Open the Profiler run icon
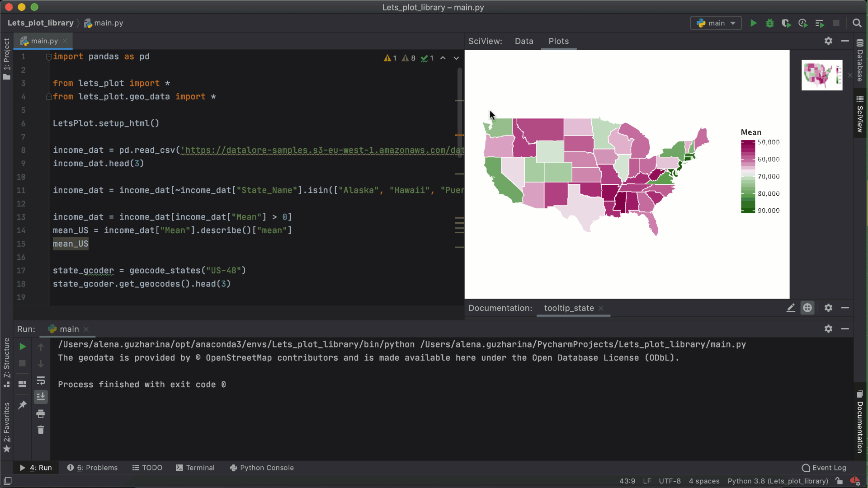The image size is (868, 488). (x=803, y=23)
